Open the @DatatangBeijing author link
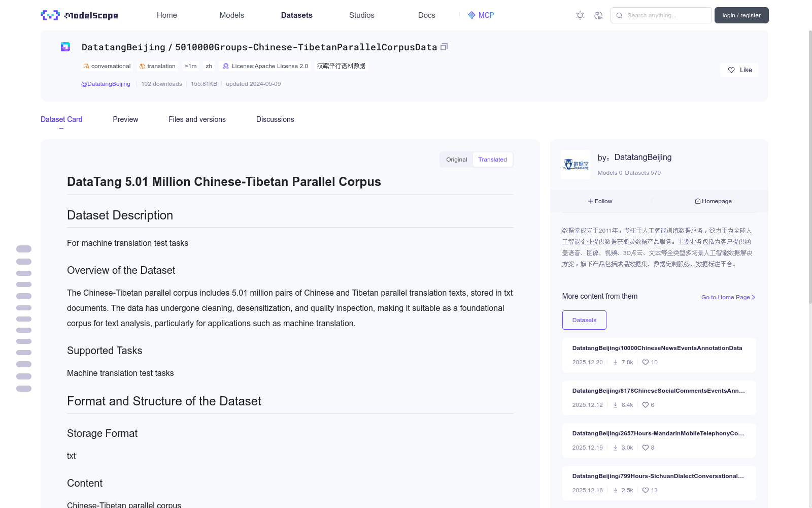812x508 pixels. (106, 84)
